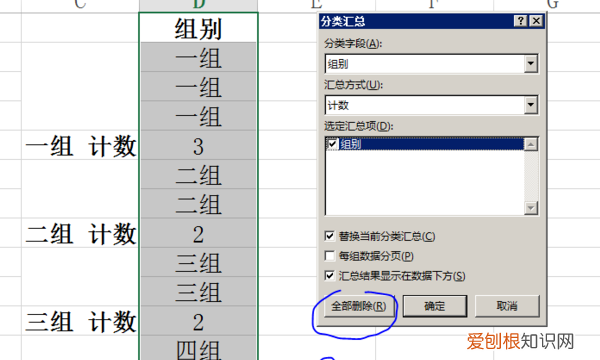Select the 一组 计数 label cell

click(x=80, y=145)
